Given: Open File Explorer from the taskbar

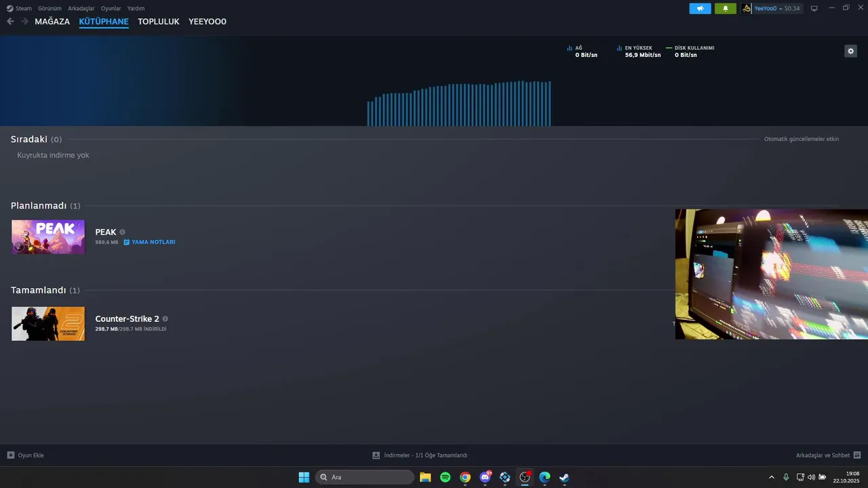Looking at the screenshot, I should (425, 477).
